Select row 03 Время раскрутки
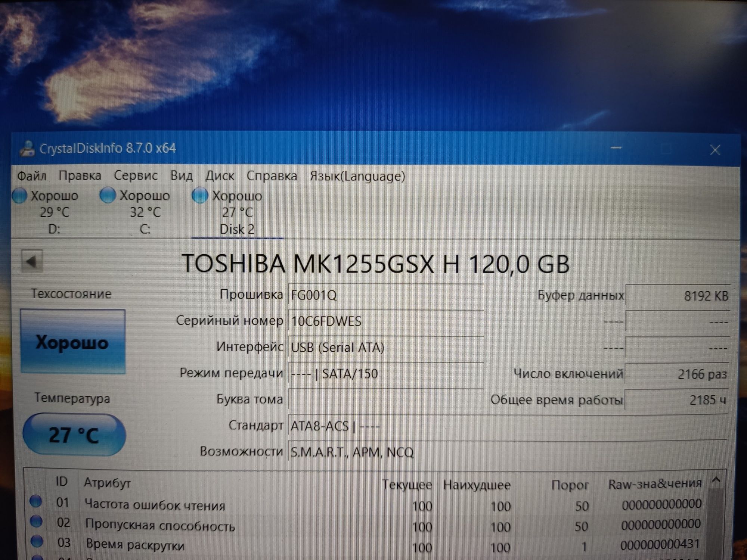 click(366, 545)
